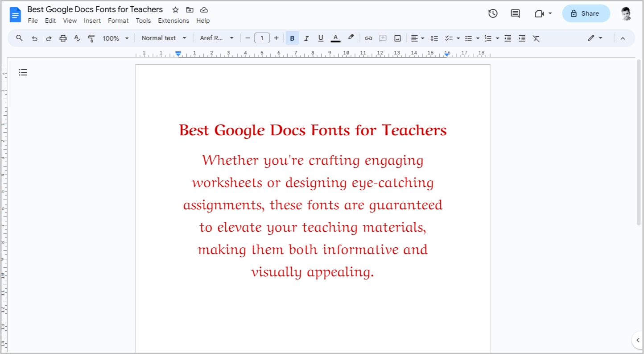Click the Share button
644x354 pixels.
(586, 13)
